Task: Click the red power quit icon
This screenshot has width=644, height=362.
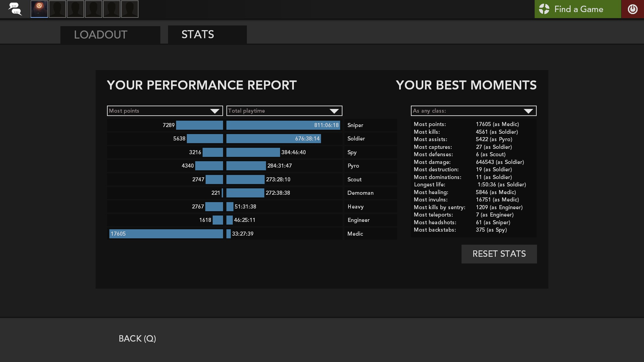Action: pos(632,9)
